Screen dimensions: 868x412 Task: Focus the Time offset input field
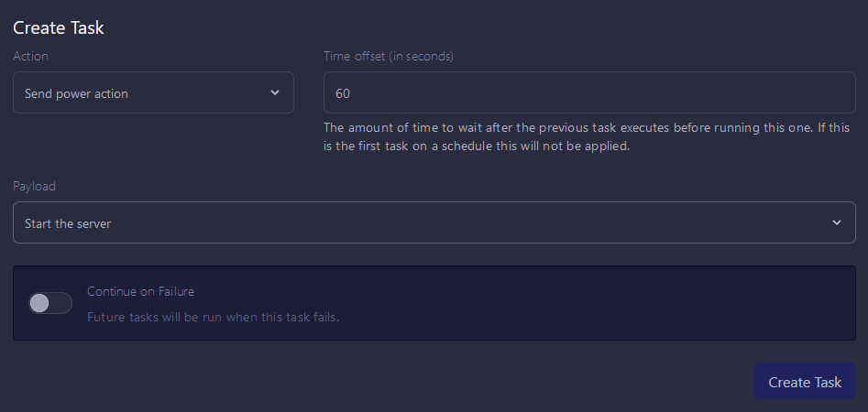(589, 93)
